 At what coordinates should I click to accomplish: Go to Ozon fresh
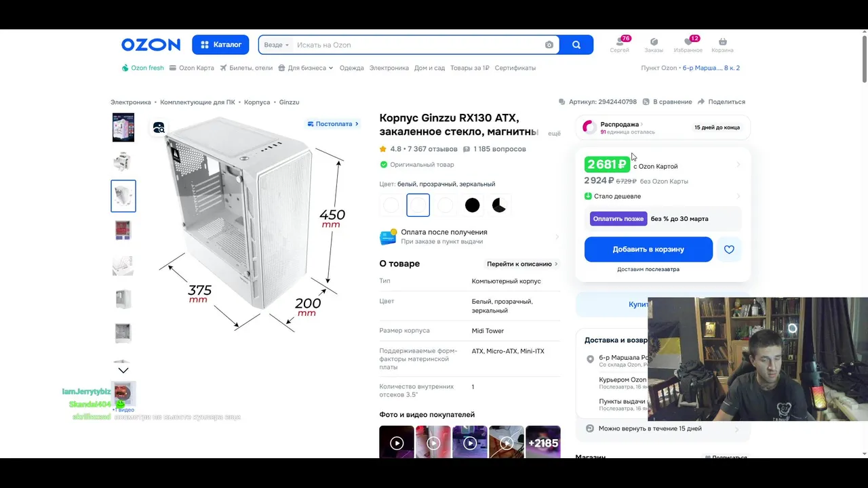pos(143,68)
